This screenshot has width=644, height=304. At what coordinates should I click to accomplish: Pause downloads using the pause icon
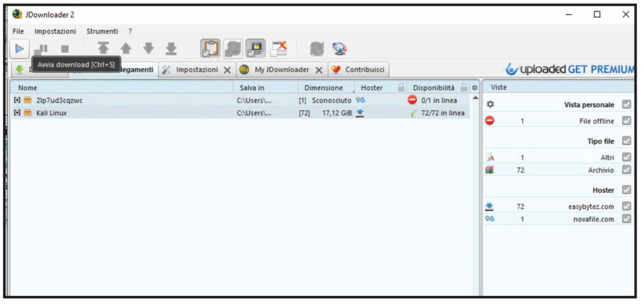pos(41,49)
